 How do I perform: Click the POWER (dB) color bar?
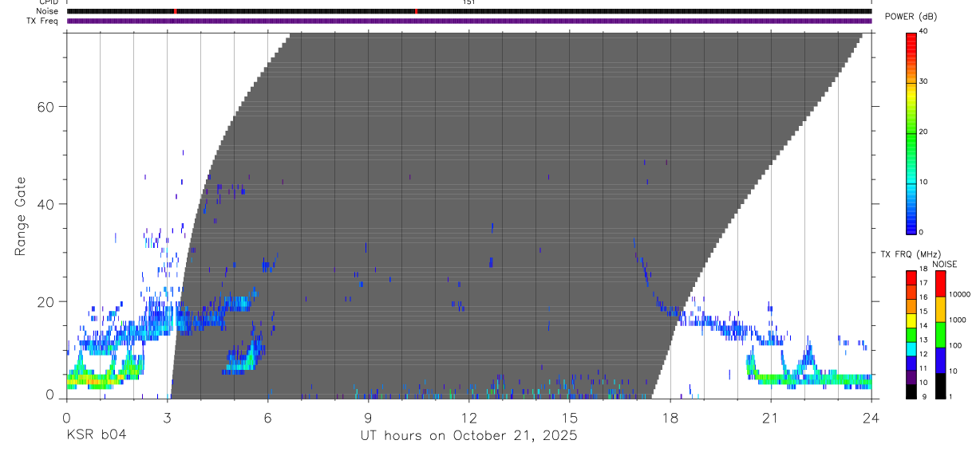pos(911,133)
